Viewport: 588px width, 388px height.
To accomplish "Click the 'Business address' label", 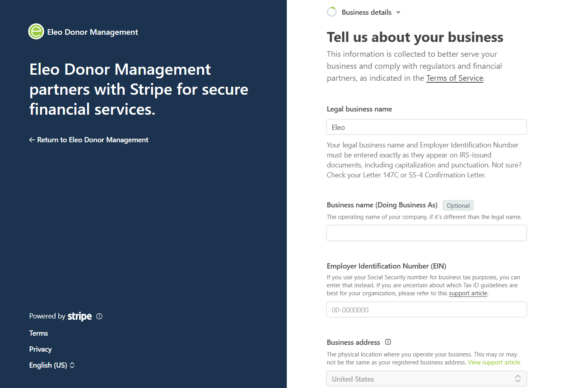I will tap(354, 342).
